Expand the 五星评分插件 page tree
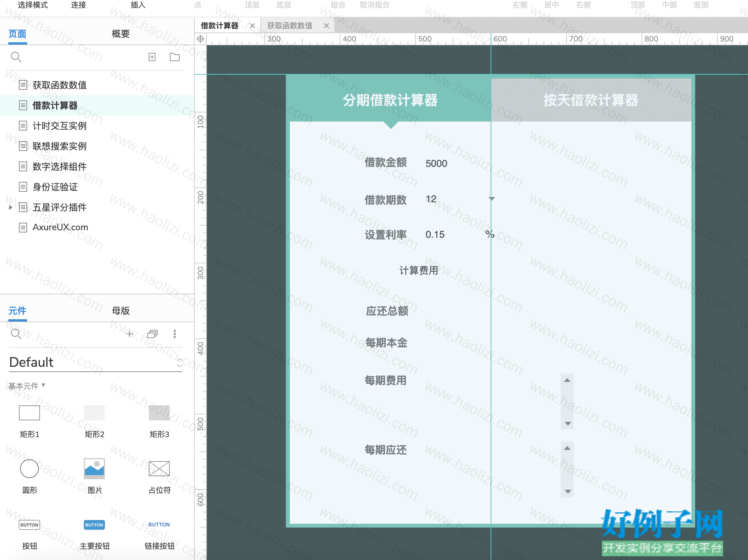Image resolution: width=748 pixels, height=560 pixels. point(11,207)
